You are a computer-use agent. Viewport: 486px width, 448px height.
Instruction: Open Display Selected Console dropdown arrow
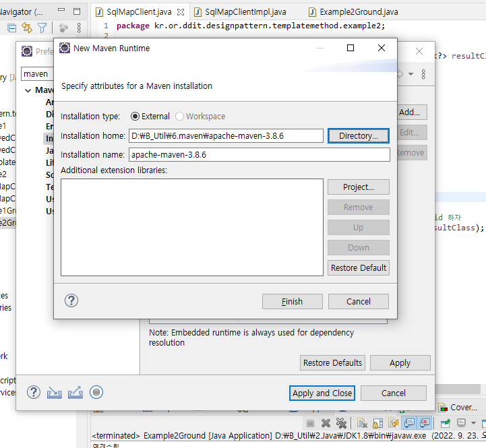[473, 423]
